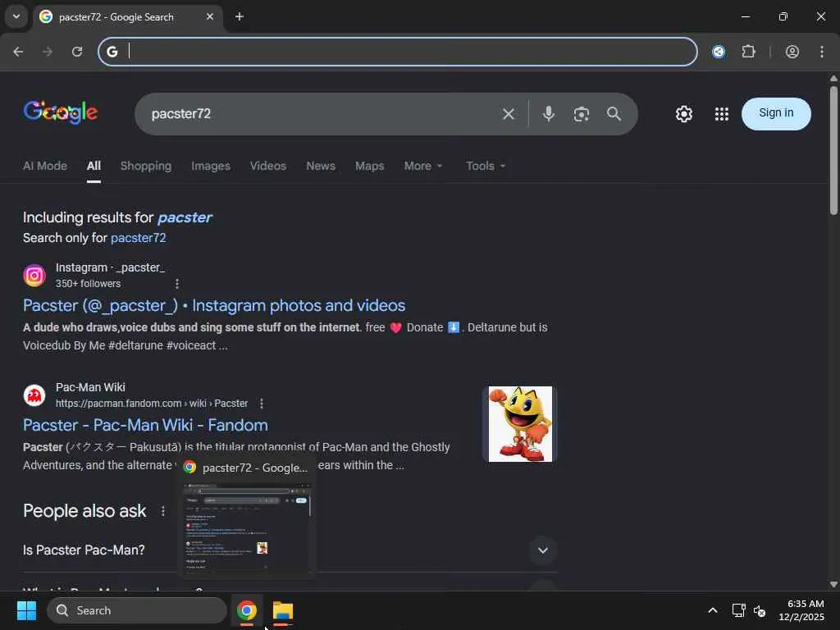The image size is (840, 630).
Task: Click the scrollbar down arrow
Action: (833, 584)
